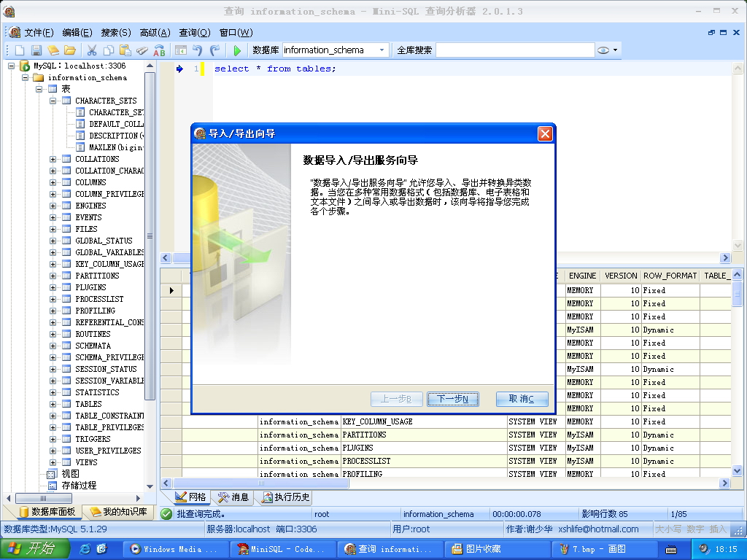
Task: Click 取消C button in wizard
Action: pyautogui.click(x=522, y=399)
